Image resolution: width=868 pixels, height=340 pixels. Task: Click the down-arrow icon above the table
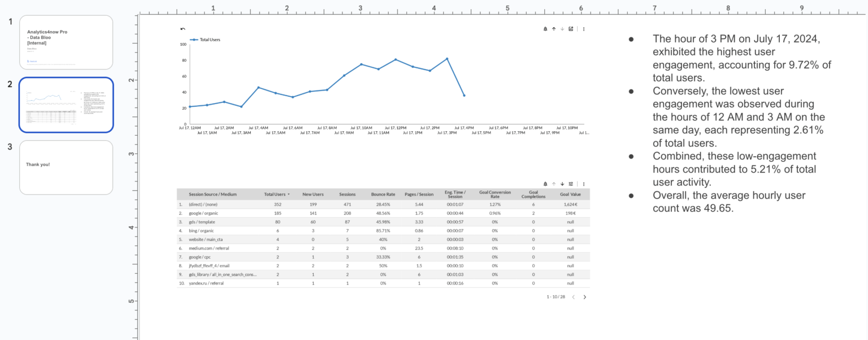click(562, 184)
